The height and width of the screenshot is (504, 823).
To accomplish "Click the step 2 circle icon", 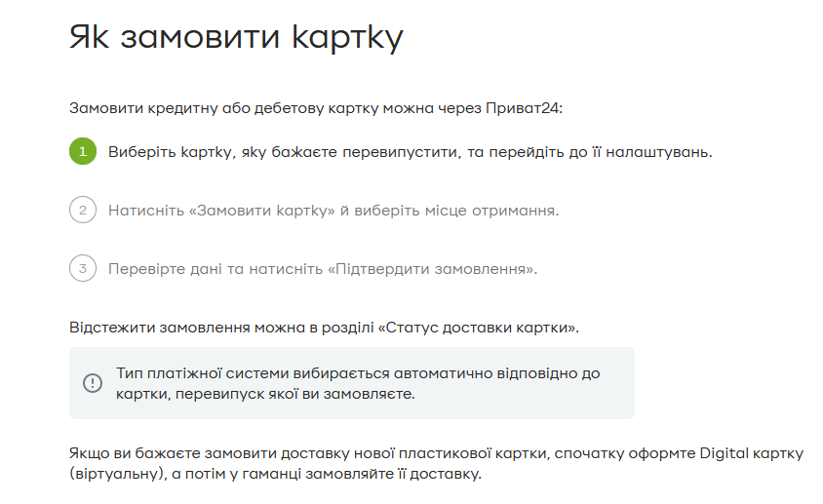I will tap(83, 210).
